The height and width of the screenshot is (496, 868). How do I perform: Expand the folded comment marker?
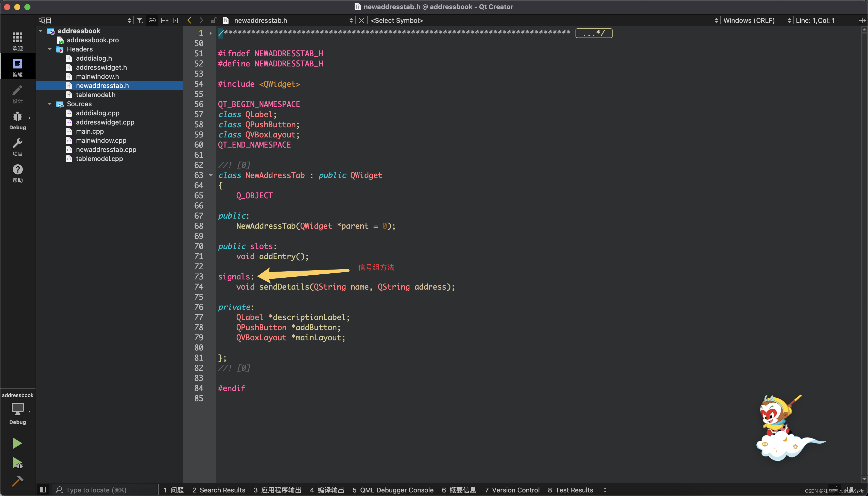(594, 33)
